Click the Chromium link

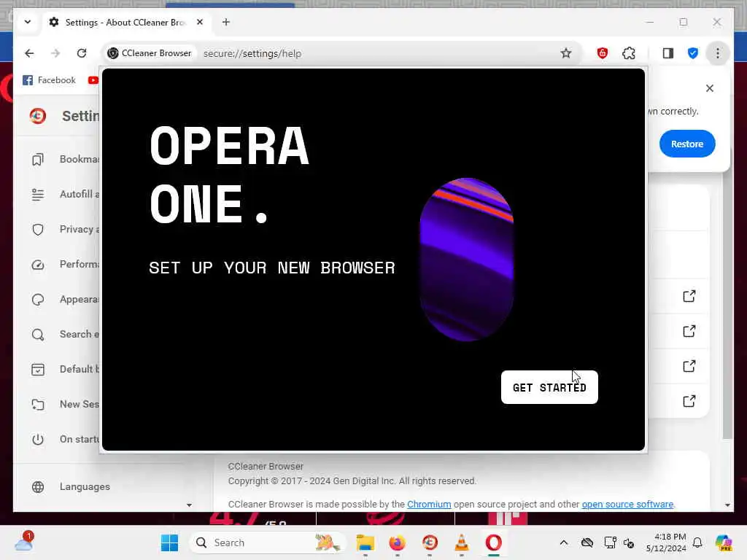(x=429, y=505)
